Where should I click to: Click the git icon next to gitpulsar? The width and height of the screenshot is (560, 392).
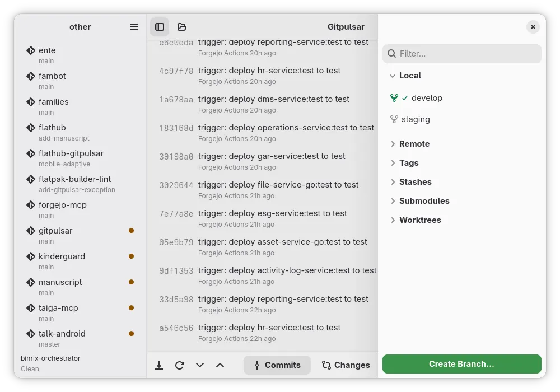pyautogui.click(x=31, y=231)
